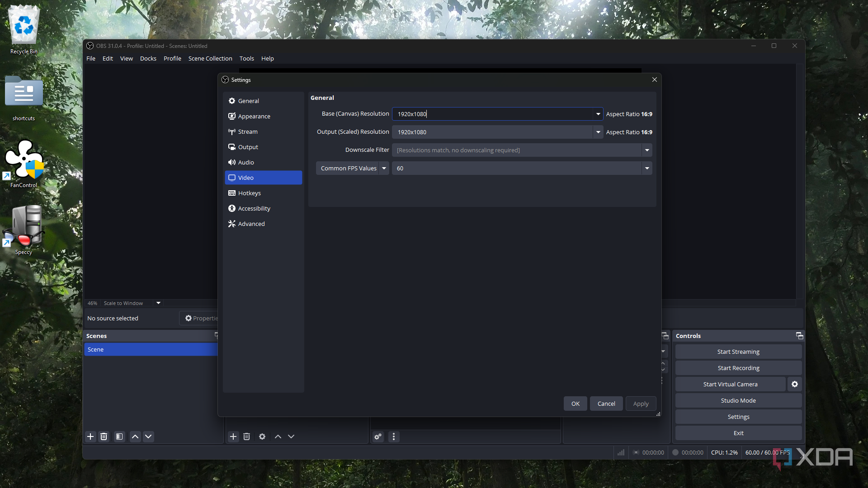868x488 pixels.
Task: Open Scale to Window dropdown
Action: 158,303
